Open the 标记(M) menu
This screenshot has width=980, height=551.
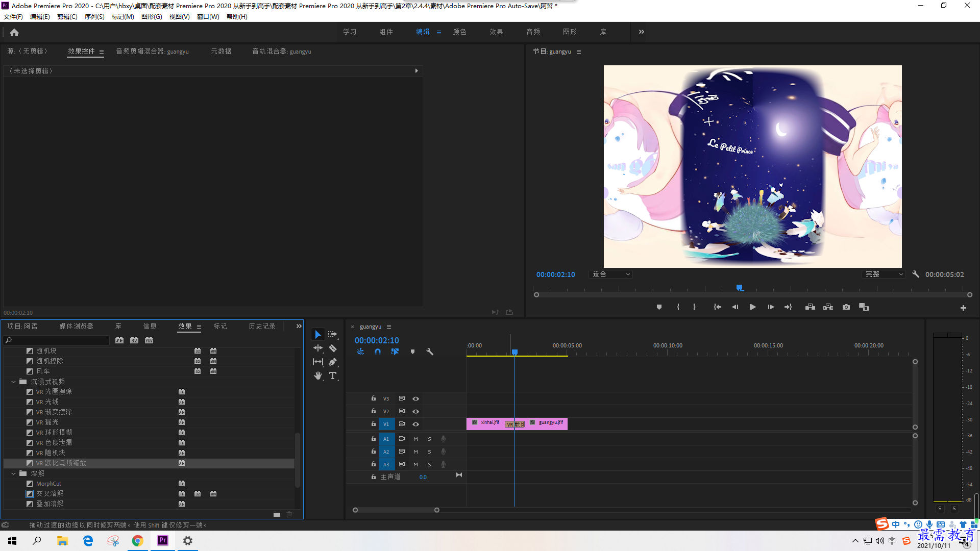[123, 17]
